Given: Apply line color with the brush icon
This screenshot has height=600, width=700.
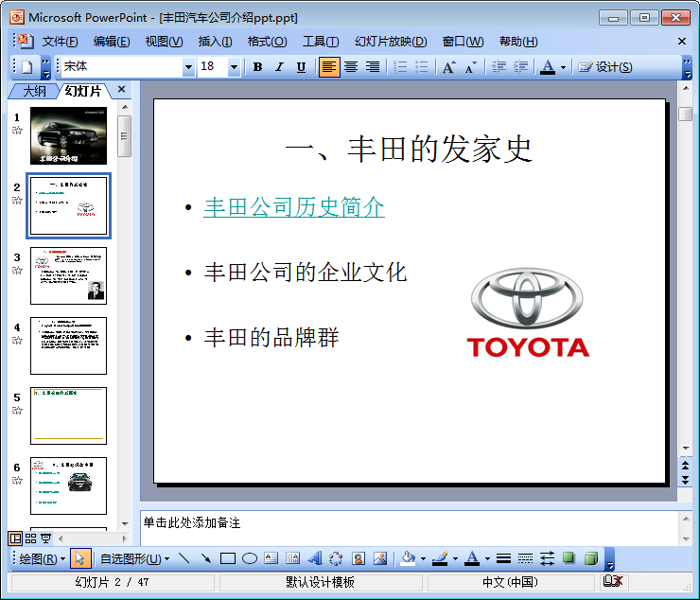Looking at the screenshot, I should (x=440, y=558).
